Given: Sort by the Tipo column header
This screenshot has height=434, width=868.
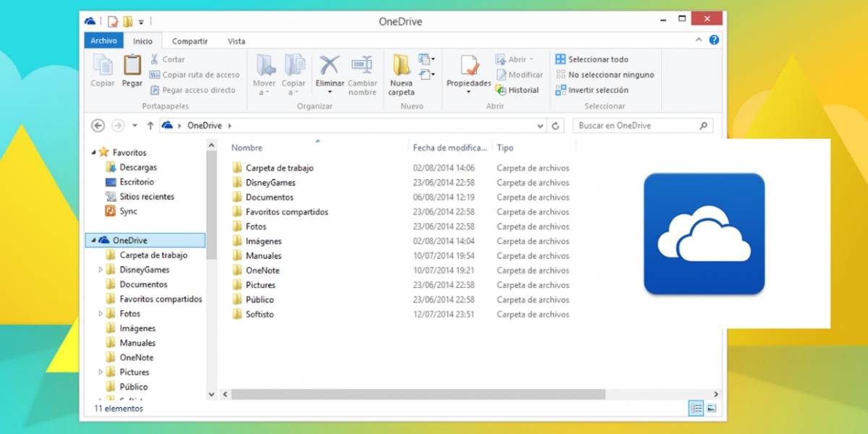Looking at the screenshot, I should pos(505,148).
